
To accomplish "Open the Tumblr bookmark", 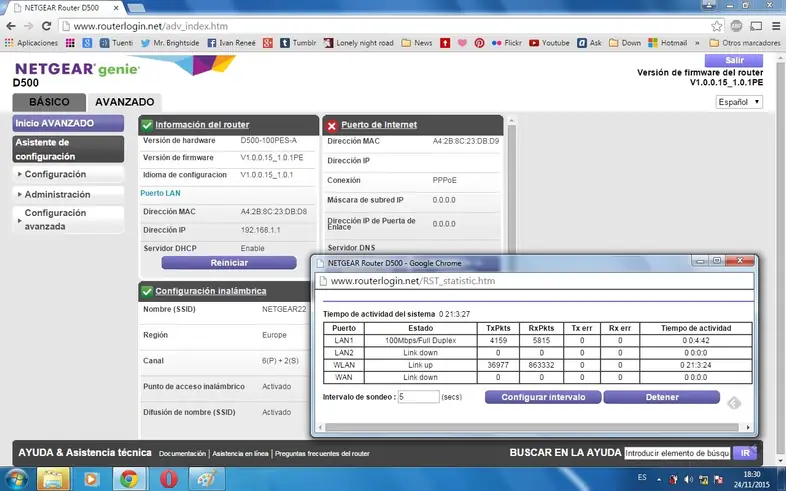I will point(298,43).
